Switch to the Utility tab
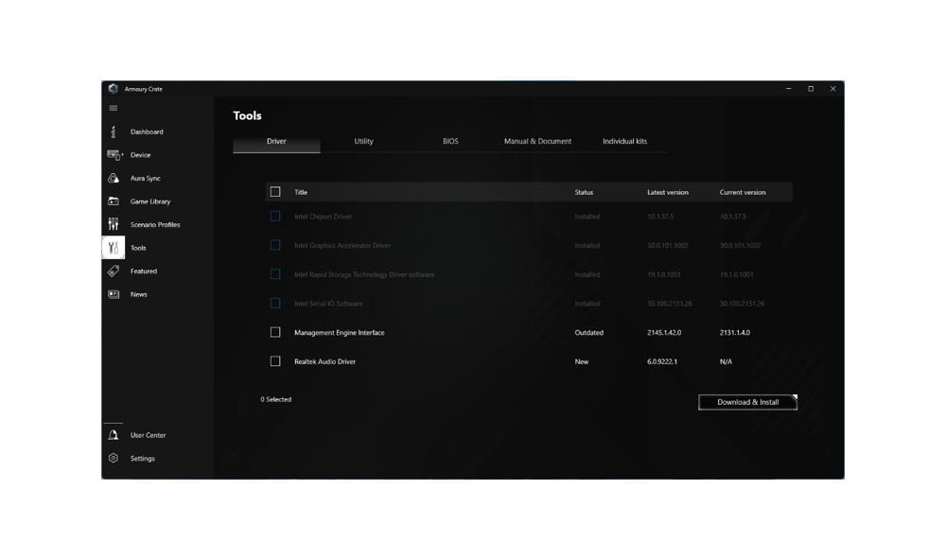 tap(363, 141)
